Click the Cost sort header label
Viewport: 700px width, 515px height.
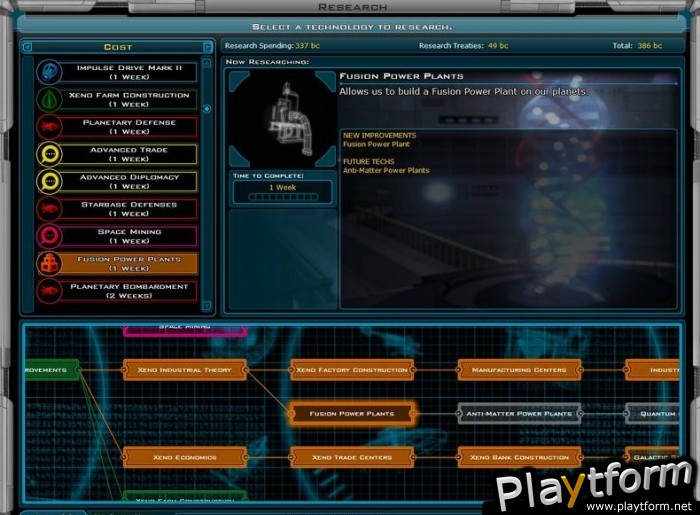(118, 47)
